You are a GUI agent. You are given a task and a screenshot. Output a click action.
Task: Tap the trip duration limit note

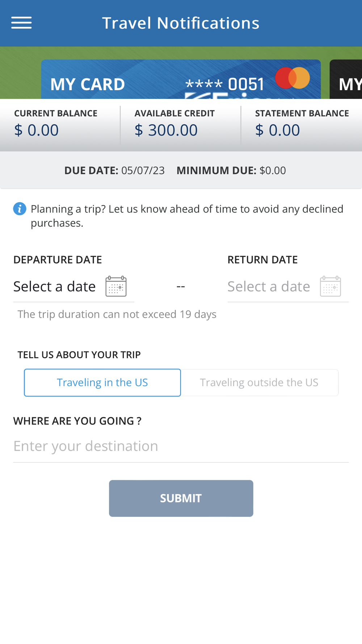pos(117,314)
